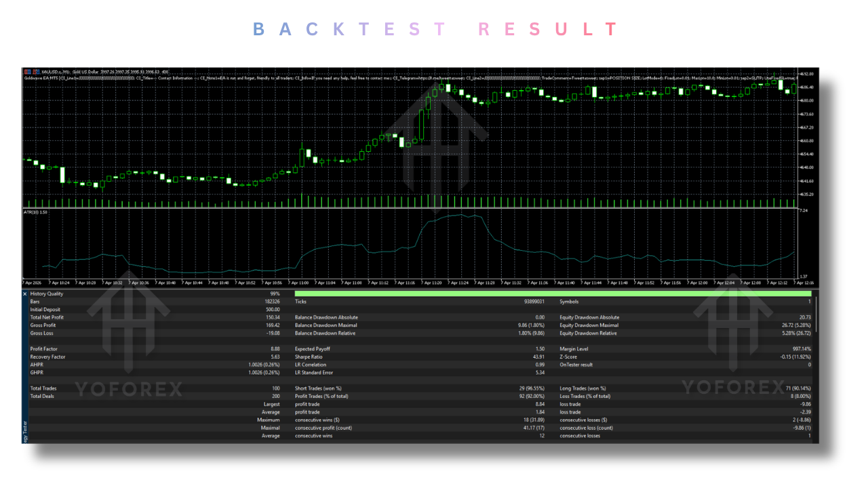868x488 pixels.
Task: Click the backtest report vertical scrollbar
Action: [x=816, y=313]
